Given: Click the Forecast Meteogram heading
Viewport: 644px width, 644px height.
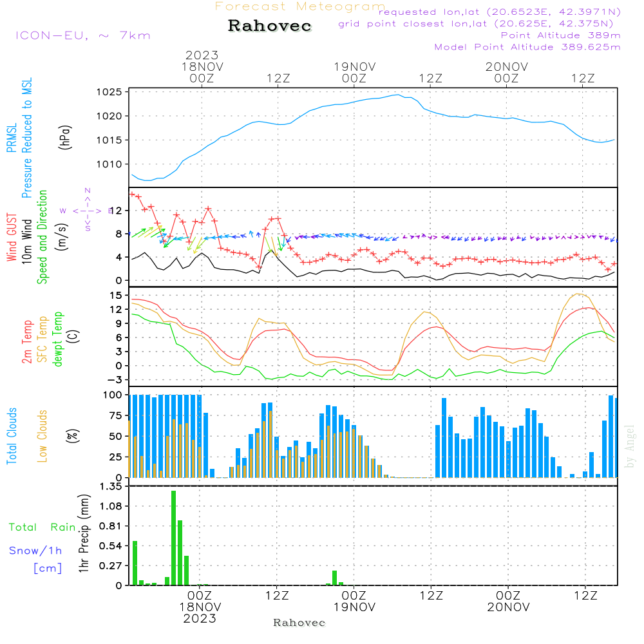Looking at the screenshot, I should [299, 6].
